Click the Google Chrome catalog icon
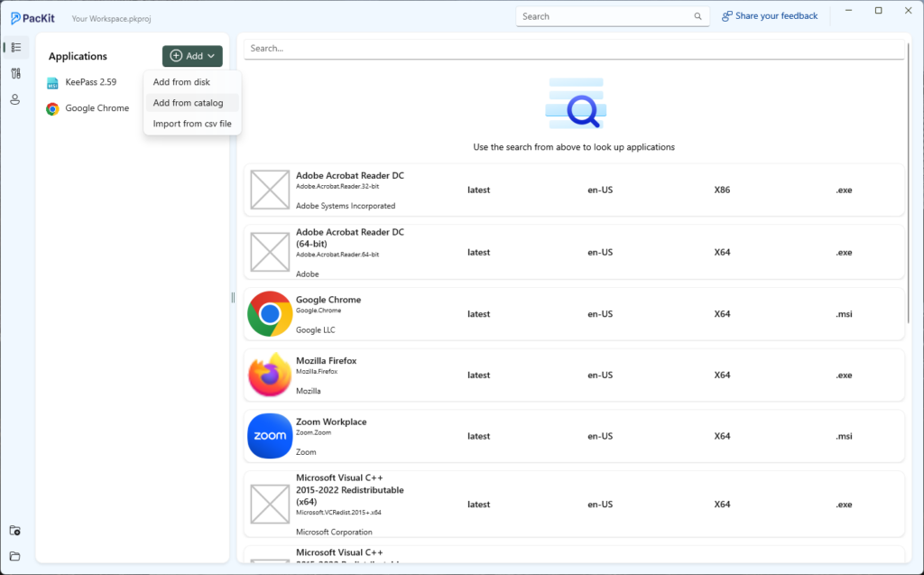The height and width of the screenshot is (575, 924). 270,314
